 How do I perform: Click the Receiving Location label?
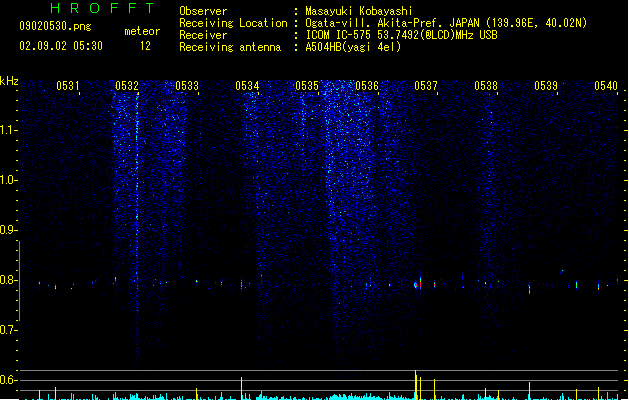[233, 23]
